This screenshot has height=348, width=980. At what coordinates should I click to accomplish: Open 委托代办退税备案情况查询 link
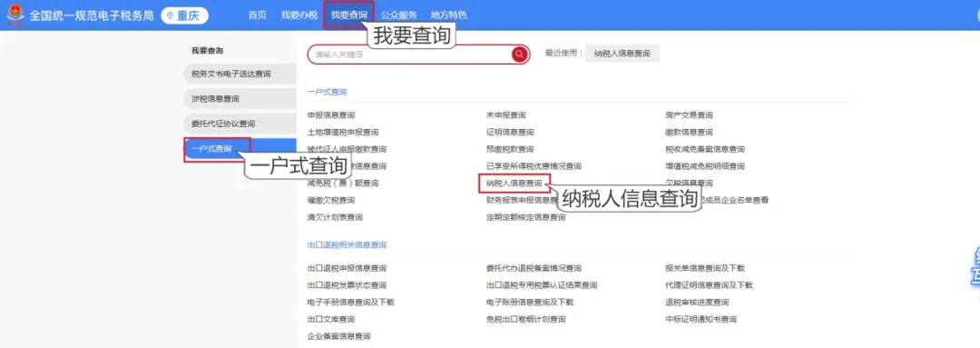click(534, 268)
